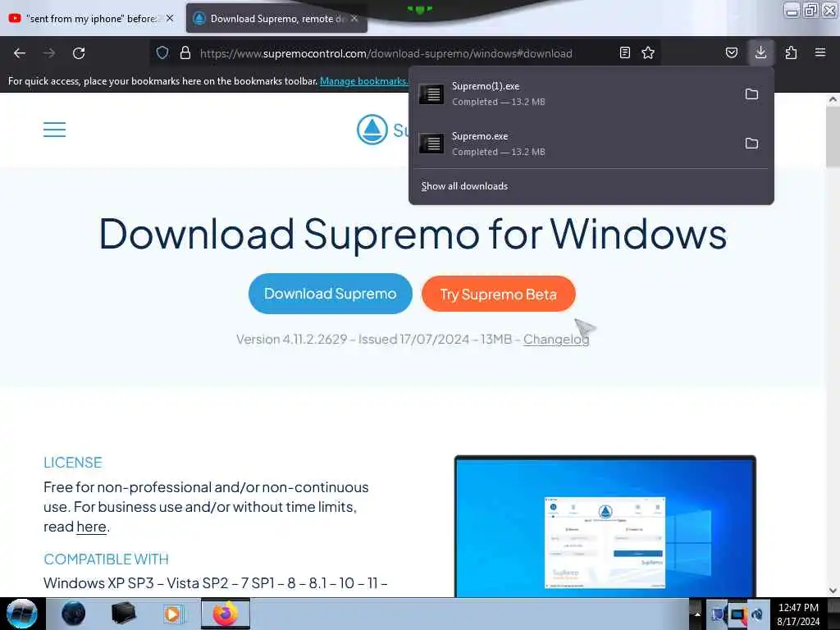The width and height of the screenshot is (840, 630).
Task: Toggle reader view icon in address bar
Action: coord(624,52)
